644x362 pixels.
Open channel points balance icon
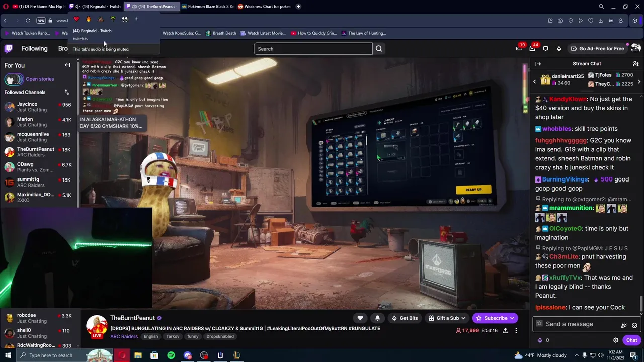[540, 340]
